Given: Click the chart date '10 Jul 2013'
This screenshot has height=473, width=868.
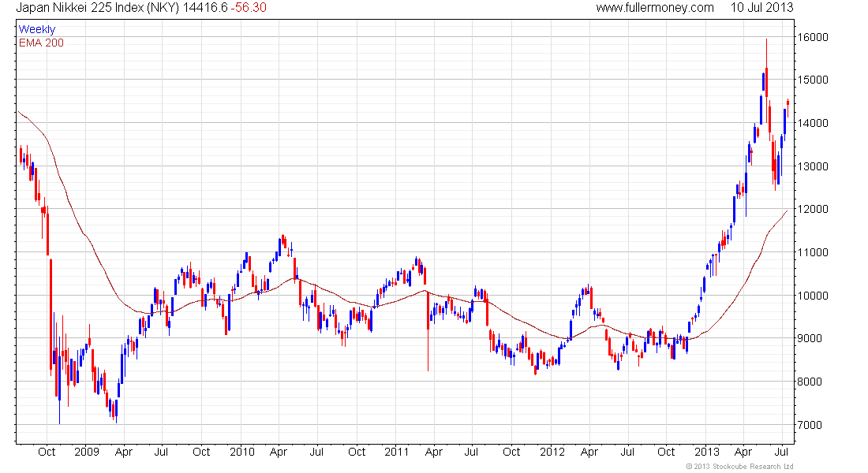Looking at the screenshot, I should point(761,8).
